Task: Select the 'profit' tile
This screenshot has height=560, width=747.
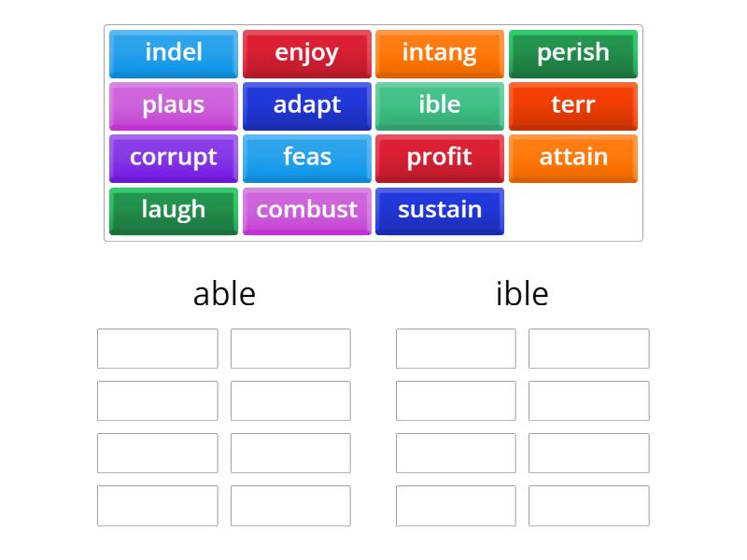Action: click(440, 158)
